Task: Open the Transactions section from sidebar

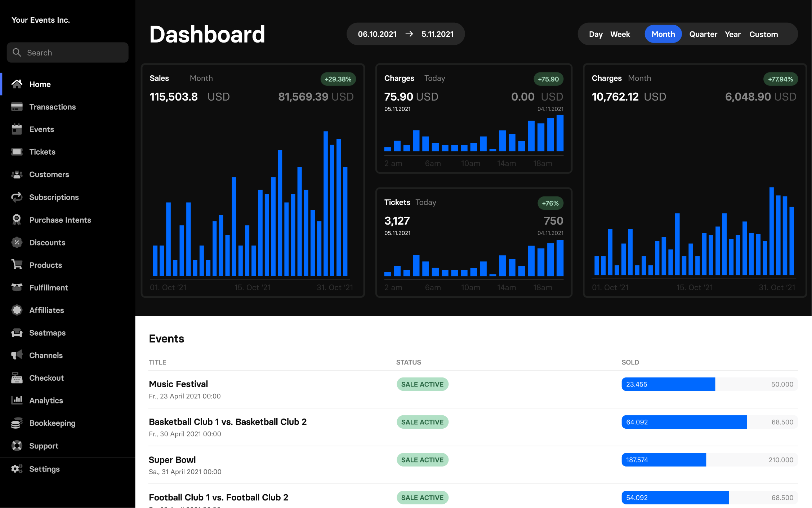Action: (17, 107)
